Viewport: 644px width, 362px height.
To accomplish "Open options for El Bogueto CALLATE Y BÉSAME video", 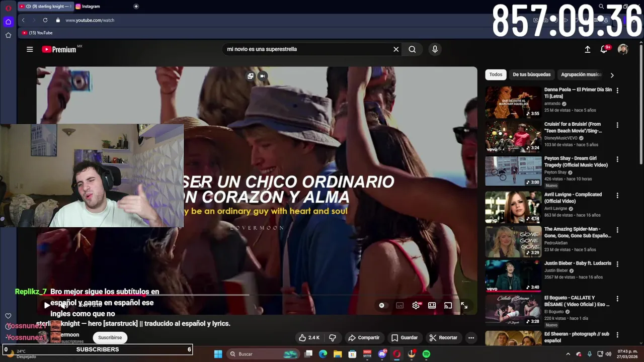I will 617,299.
